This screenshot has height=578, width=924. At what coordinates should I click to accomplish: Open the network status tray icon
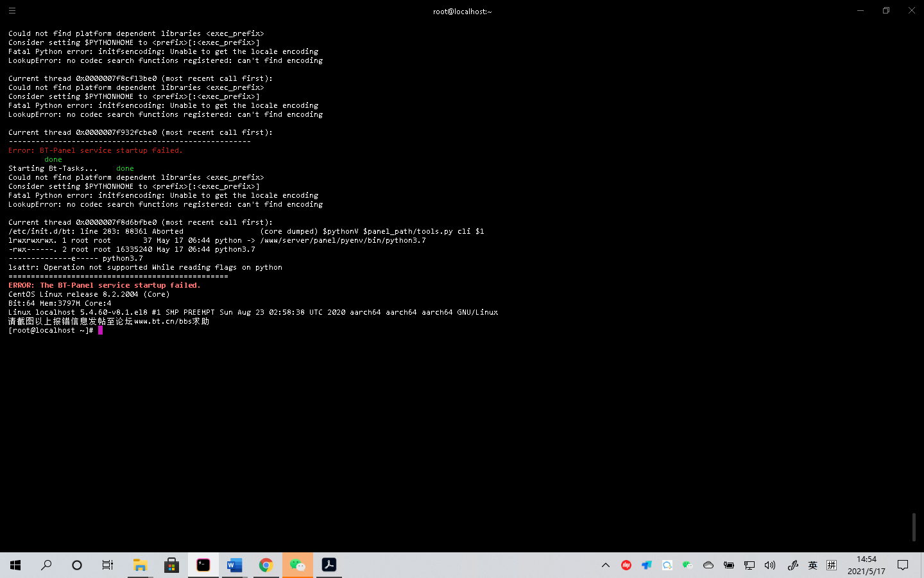(x=749, y=565)
